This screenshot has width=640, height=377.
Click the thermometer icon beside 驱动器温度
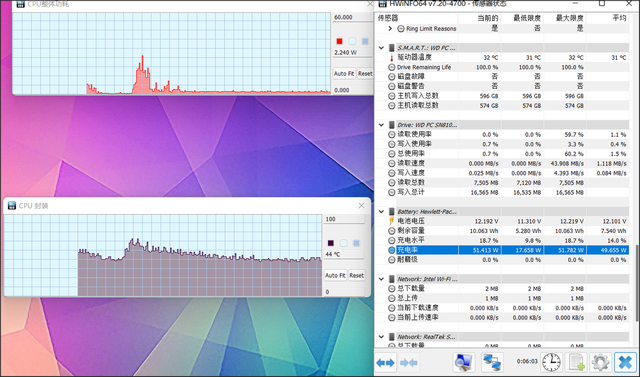click(391, 58)
